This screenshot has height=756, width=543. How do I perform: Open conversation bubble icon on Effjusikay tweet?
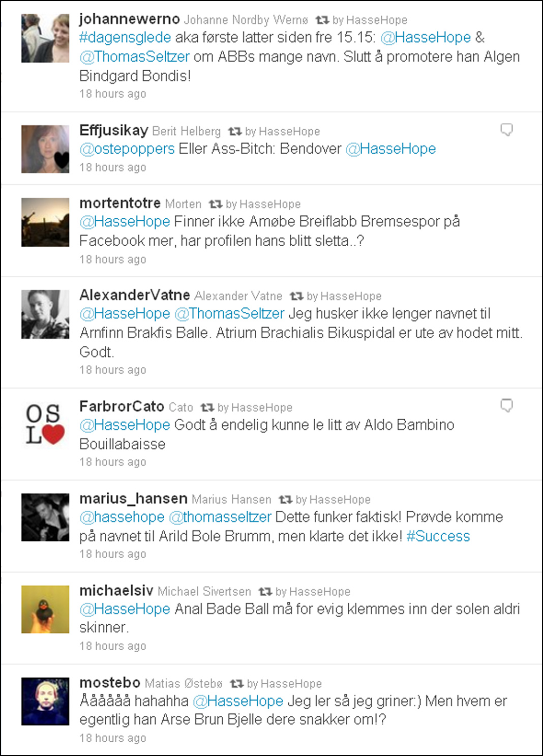click(506, 130)
